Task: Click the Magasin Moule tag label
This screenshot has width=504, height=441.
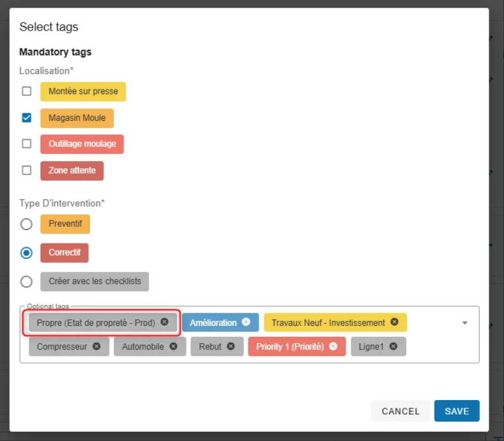Action: click(x=77, y=118)
